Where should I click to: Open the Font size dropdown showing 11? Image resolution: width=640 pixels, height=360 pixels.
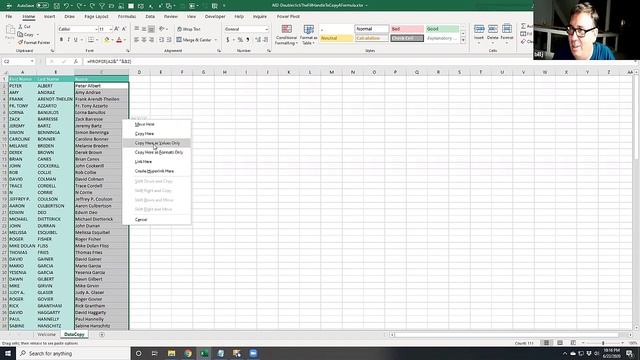(x=111, y=29)
